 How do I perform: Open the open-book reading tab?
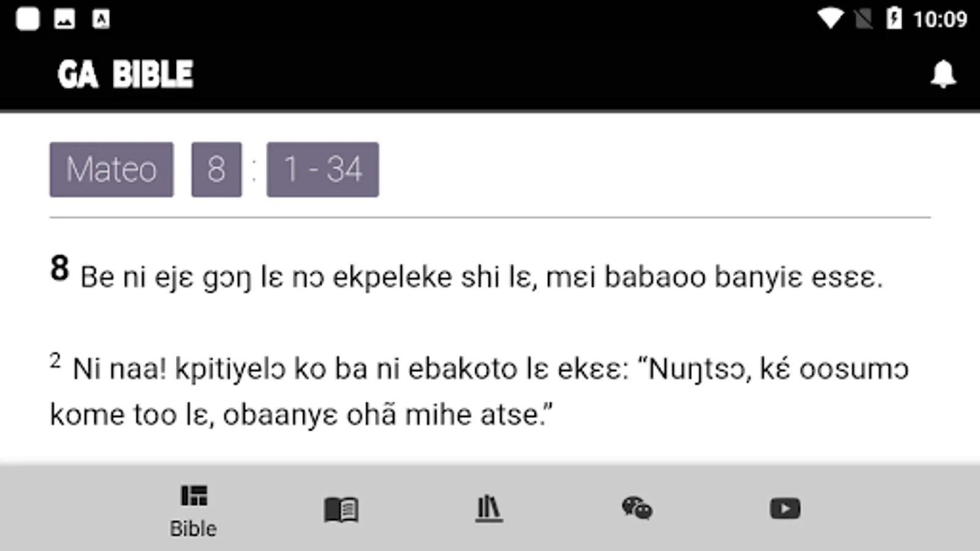[341, 509]
